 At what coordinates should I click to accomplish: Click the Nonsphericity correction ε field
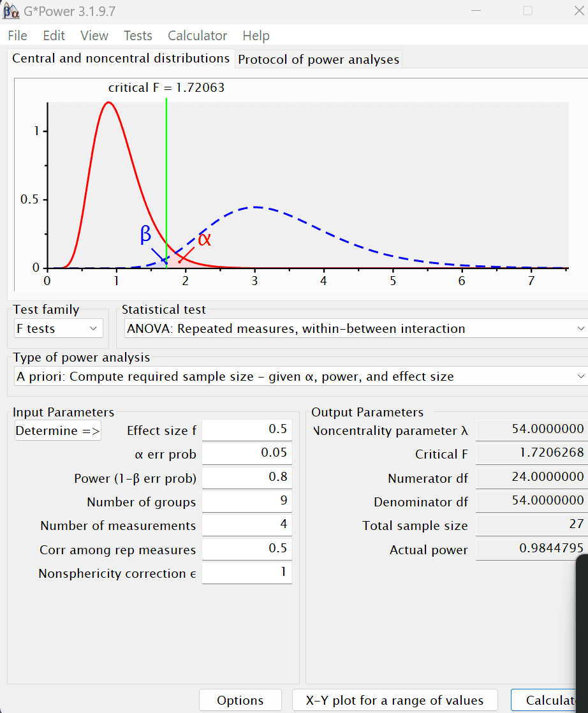tap(247, 573)
